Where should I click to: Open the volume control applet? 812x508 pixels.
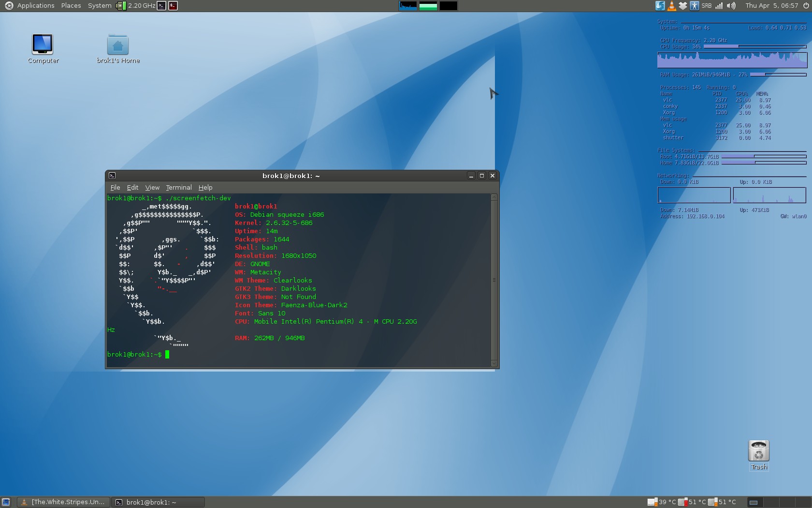point(731,6)
